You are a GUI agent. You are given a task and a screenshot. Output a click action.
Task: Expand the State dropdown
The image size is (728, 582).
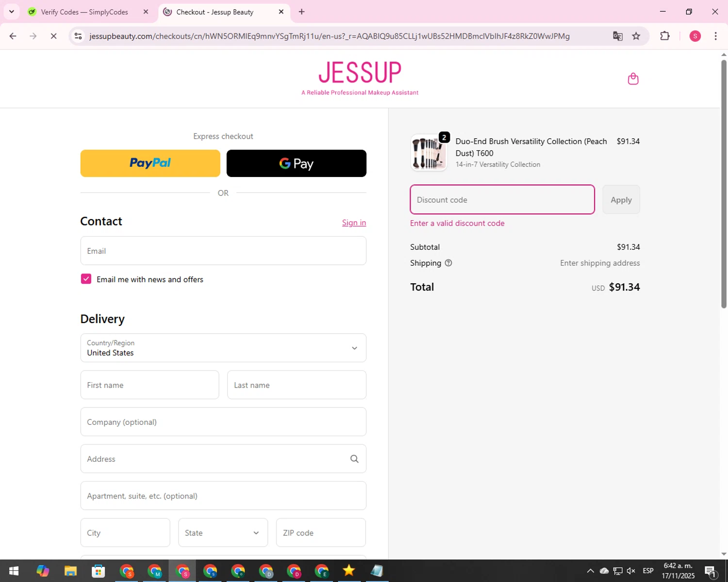pos(223,533)
